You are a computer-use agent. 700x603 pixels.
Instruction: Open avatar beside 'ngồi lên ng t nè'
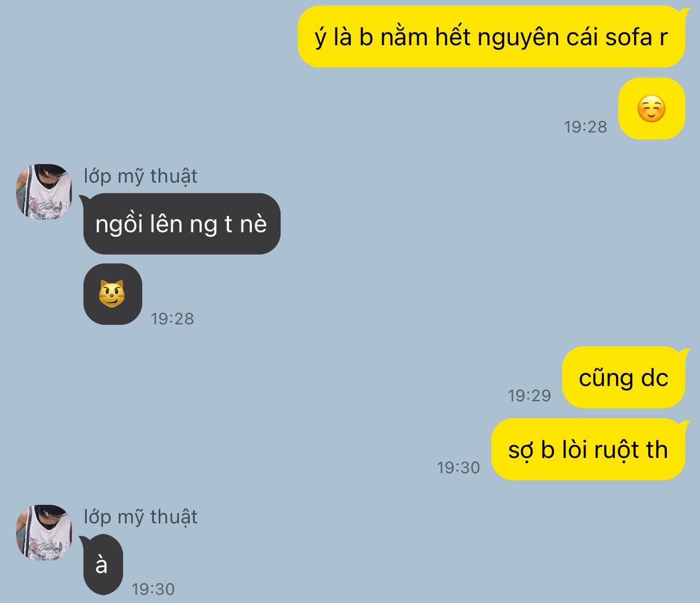(44, 192)
